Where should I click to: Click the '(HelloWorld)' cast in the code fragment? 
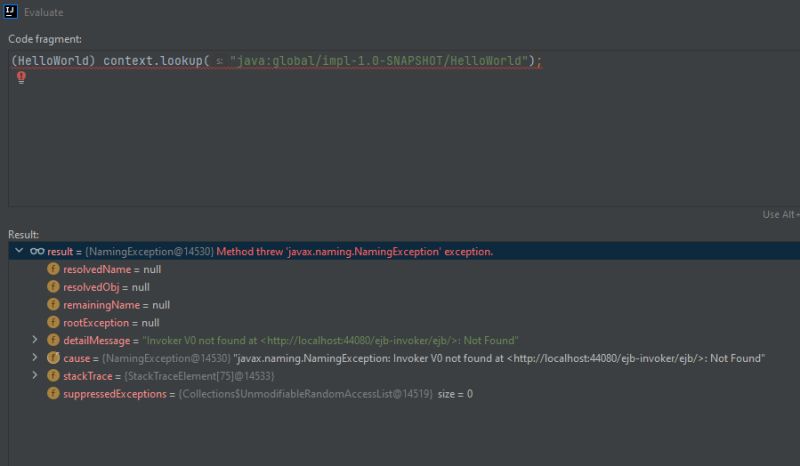pos(53,61)
